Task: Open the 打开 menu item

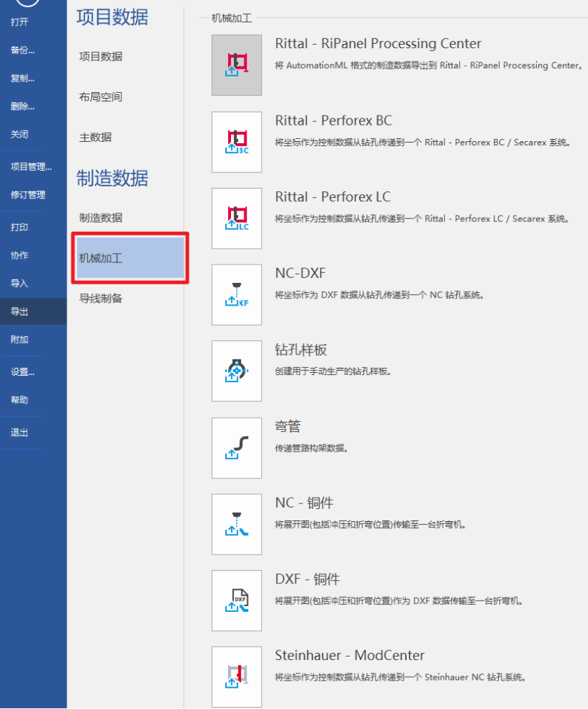Action: pyautogui.click(x=19, y=22)
